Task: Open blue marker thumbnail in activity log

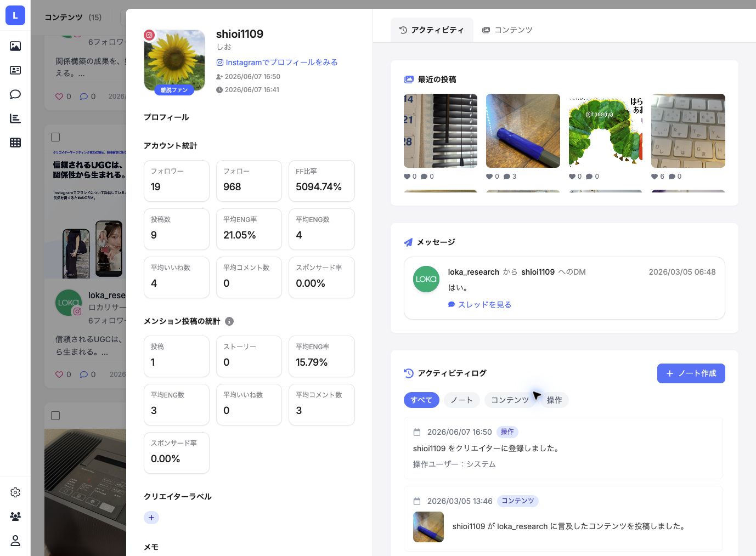Action: click(428, 527)
